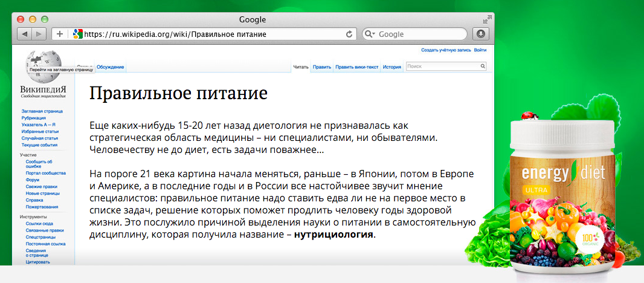Reload the page with the refresh icon
The height and width of the screenshot is (283, 644).
tap(350, 34)
